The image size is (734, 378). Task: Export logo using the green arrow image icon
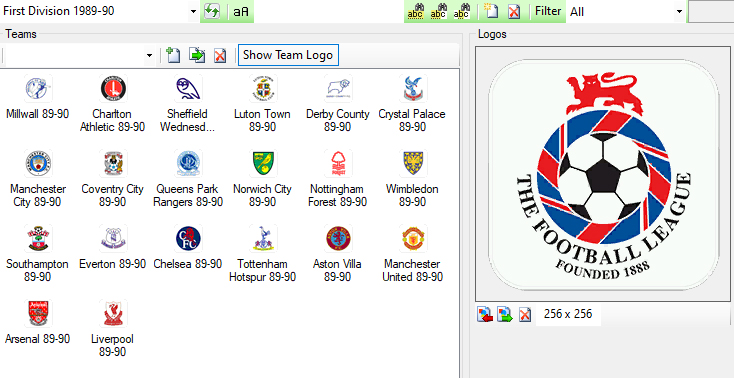click(x=505, y=314)
